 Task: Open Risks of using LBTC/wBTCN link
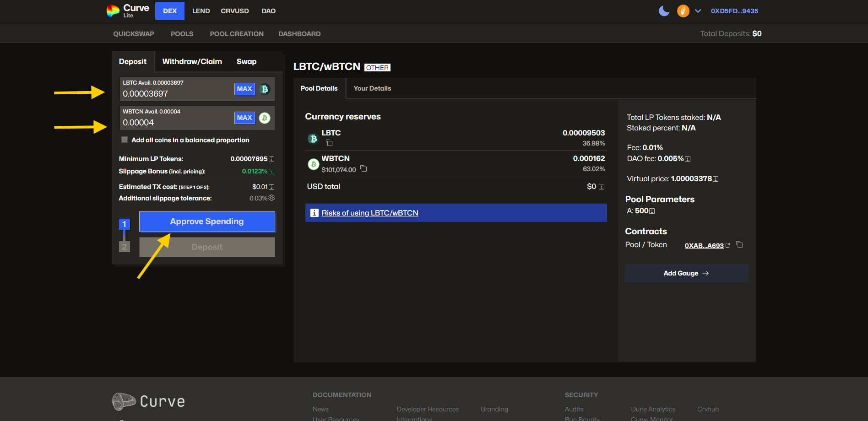pyautogui.click(x=370, y=213)
